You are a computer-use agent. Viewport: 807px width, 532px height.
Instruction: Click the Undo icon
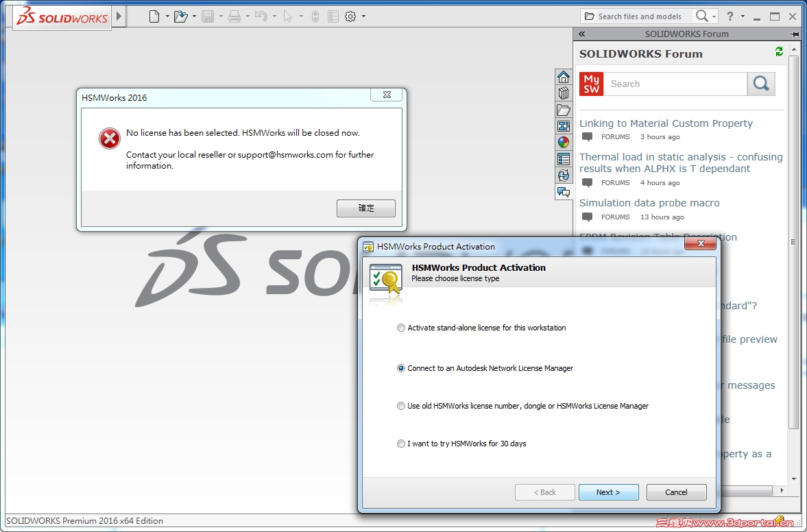point(261,16)
